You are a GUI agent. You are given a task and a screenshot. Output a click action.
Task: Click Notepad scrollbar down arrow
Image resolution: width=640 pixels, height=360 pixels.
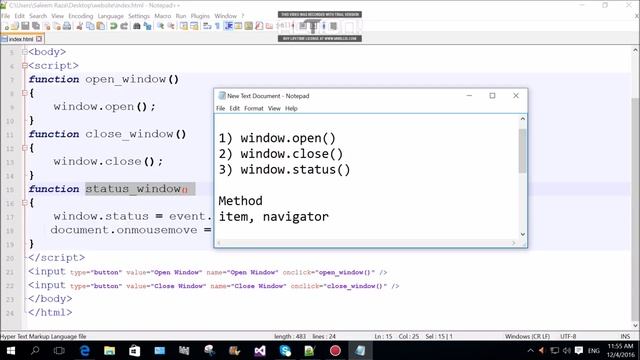click(x=522, y=234)
